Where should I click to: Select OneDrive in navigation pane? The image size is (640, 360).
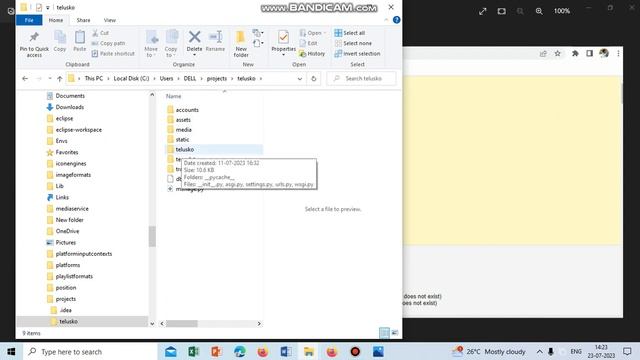click(67, 231)
